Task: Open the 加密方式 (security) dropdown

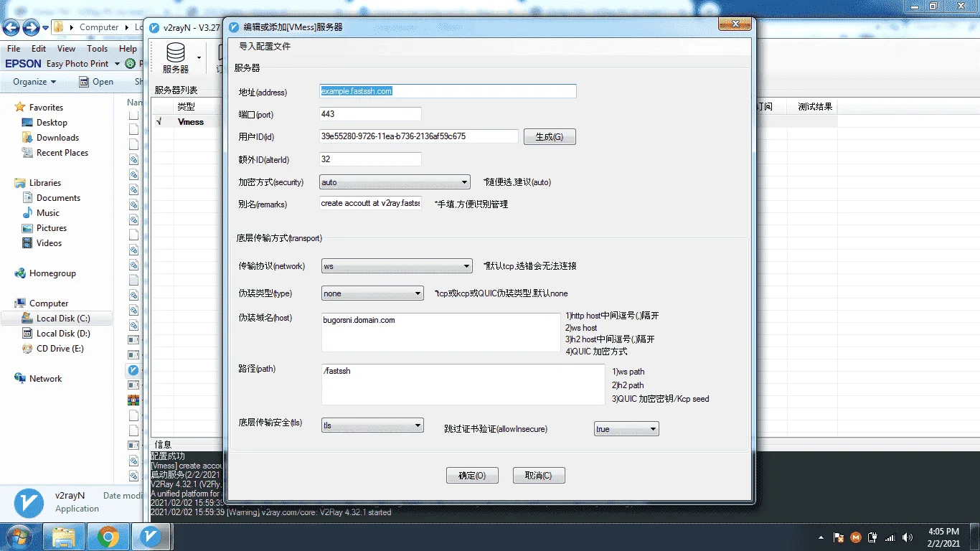Action: point(395,182)
